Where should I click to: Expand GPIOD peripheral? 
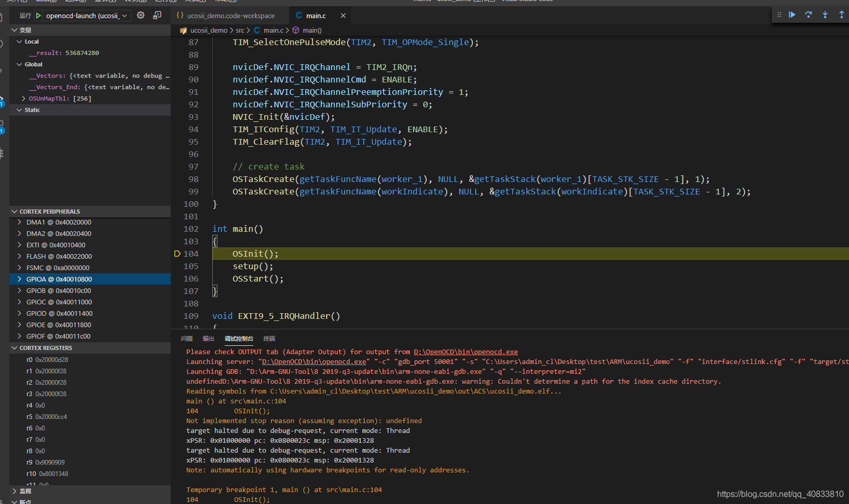(x=20, y=313)
